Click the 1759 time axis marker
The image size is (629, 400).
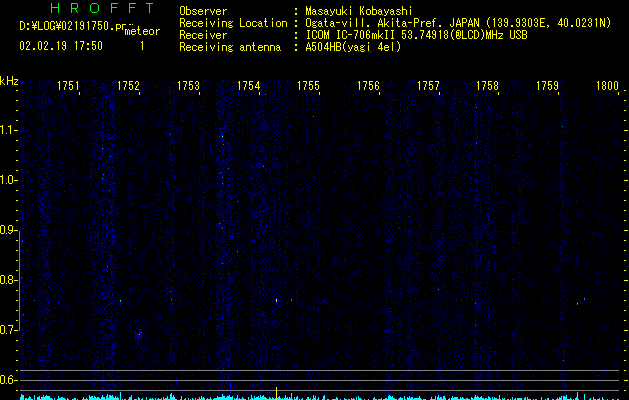click(x=547, y=86)
